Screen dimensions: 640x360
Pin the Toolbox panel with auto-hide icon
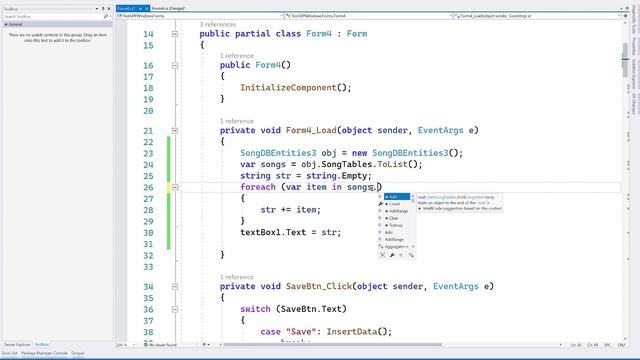click(x=103, y=9)
